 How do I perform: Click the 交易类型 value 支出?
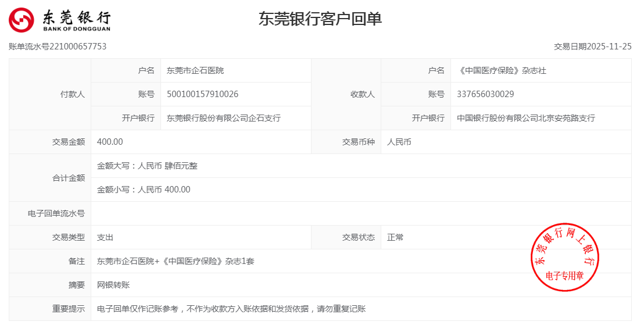tap(105, 237)
